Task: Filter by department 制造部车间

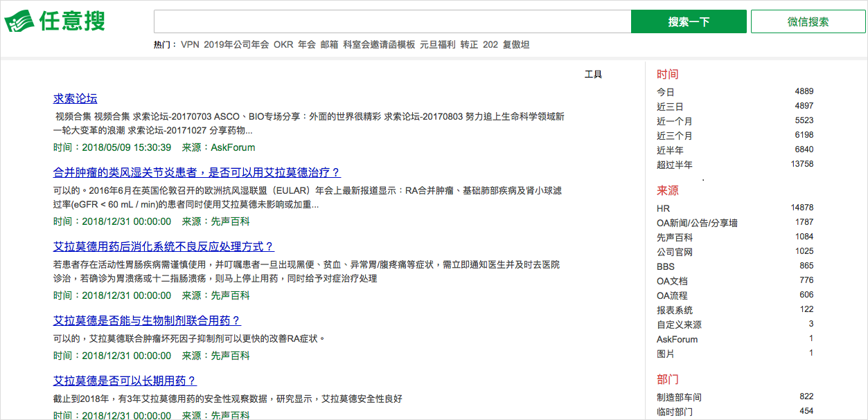Action: click(679, 397)
